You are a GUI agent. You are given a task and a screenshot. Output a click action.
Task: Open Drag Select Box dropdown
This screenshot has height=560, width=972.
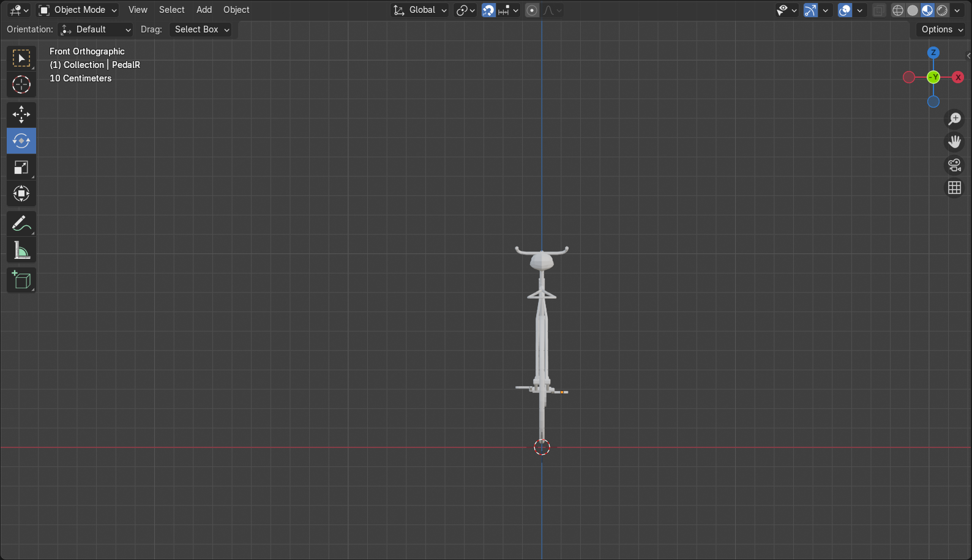click(x=200, y=29)
